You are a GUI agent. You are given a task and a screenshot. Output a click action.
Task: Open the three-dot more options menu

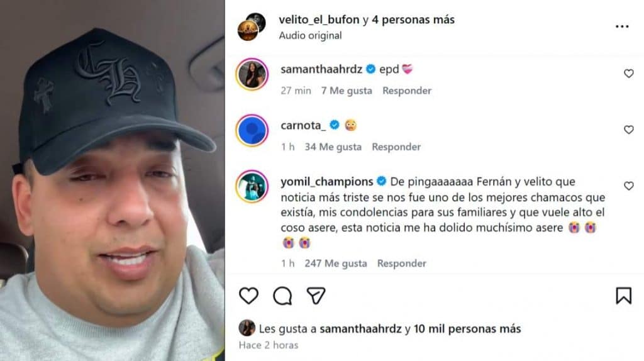[x=622, y=26]
